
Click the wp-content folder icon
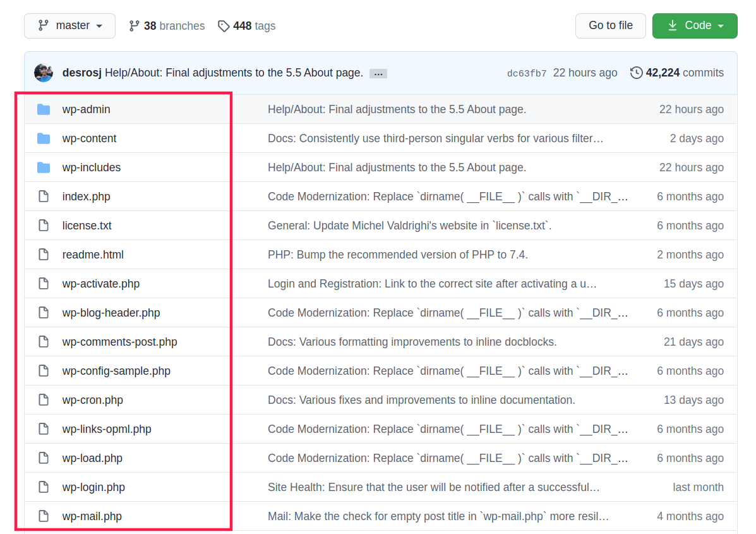pos(44,138)
